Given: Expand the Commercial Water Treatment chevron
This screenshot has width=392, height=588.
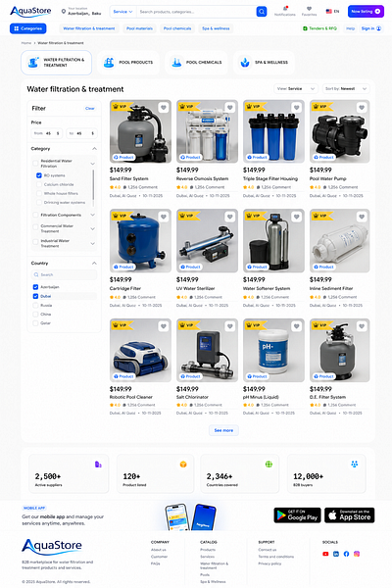Looking at the screenshot, I should click(x=93, y=228).
